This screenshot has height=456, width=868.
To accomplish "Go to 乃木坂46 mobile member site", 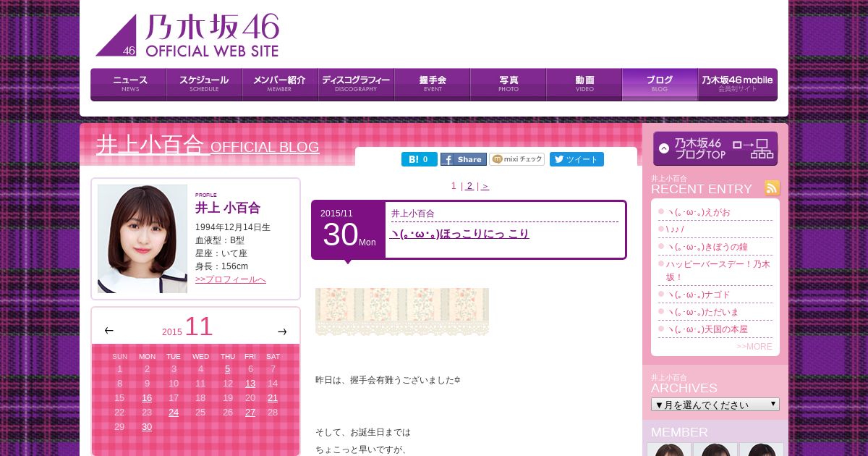I will tap(737, 84).
